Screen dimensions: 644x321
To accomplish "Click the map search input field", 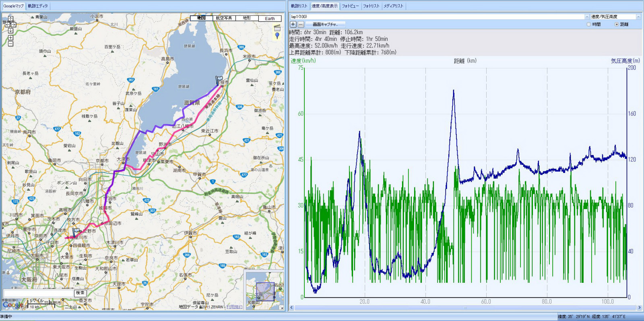I will pos(38,293).
